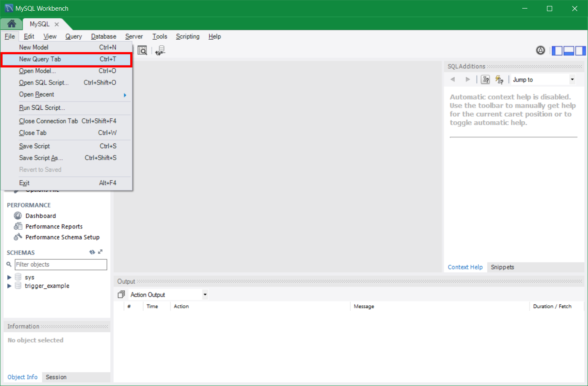Open the Tools menu
This screenshot has width=588, height=386.
tap(160, 36)
